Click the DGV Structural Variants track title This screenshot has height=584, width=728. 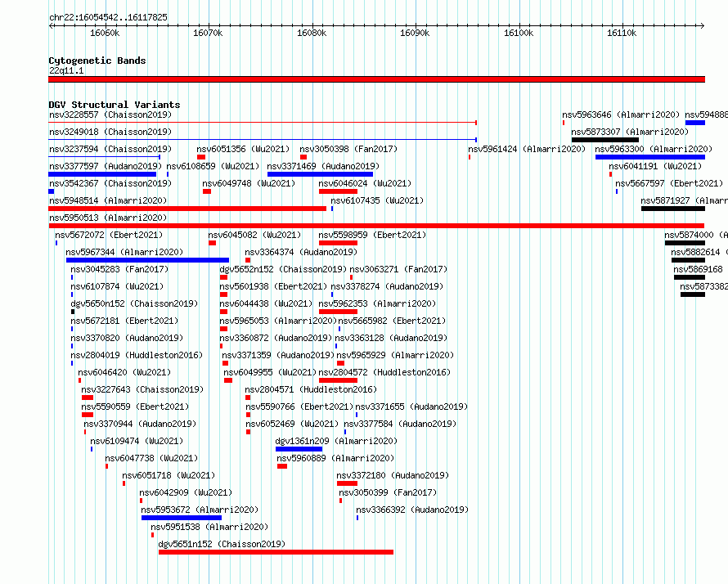click(115, 105)
